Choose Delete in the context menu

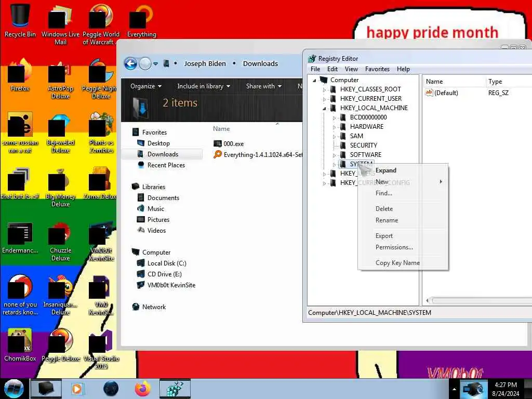point(403,209)
